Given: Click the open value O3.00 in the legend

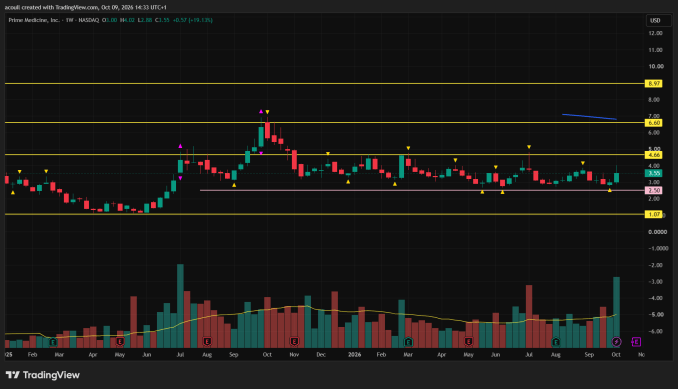Looking at the screenshot, I should (109, 20).
